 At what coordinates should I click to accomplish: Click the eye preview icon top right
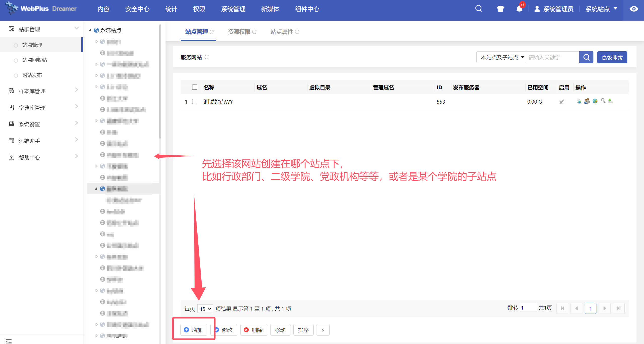(634, 9)
